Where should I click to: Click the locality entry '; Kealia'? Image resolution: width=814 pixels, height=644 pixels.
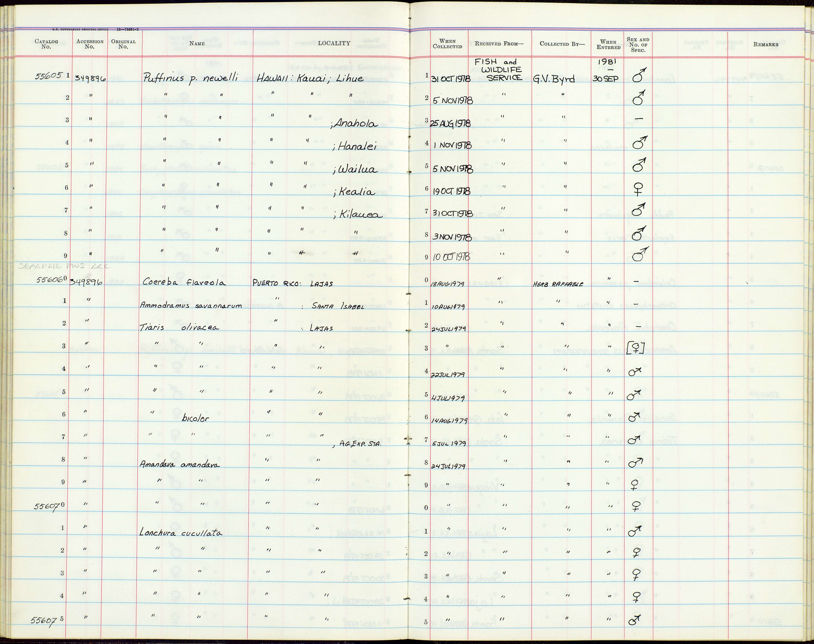(x=354, y=192)
